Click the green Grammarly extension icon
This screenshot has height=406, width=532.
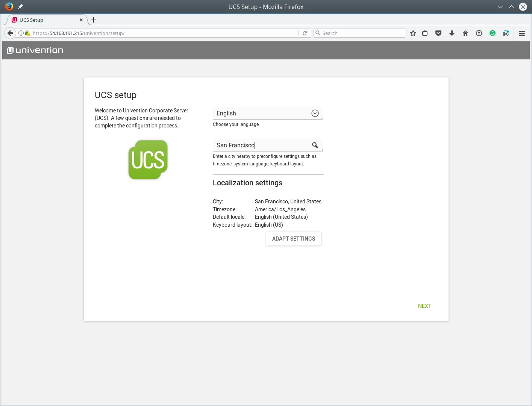[x=493, y=33]
